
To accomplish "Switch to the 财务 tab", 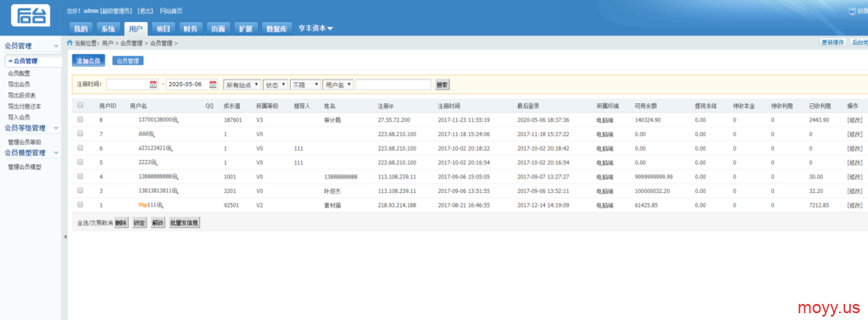I will (191, 29).
